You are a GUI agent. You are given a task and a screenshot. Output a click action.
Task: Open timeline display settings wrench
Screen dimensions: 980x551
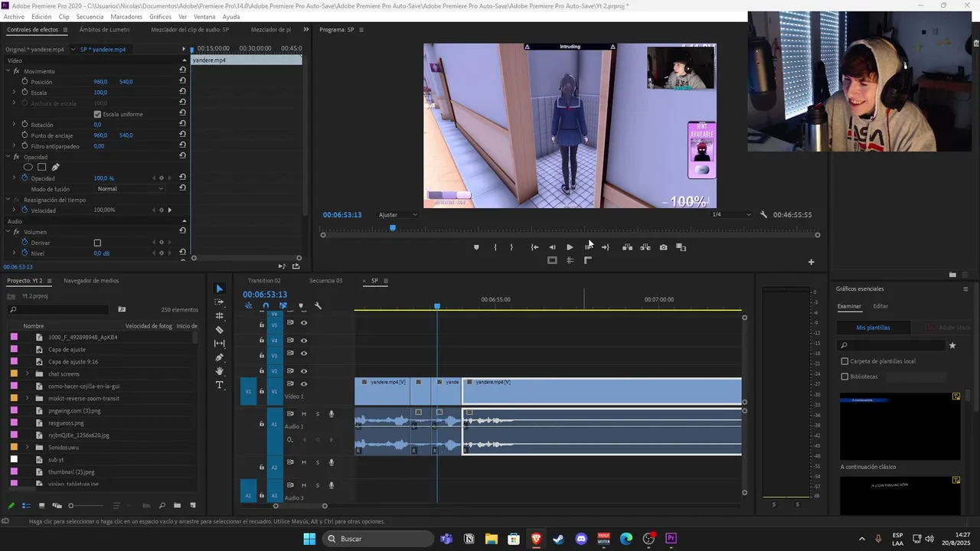click(x=318, y=306)
